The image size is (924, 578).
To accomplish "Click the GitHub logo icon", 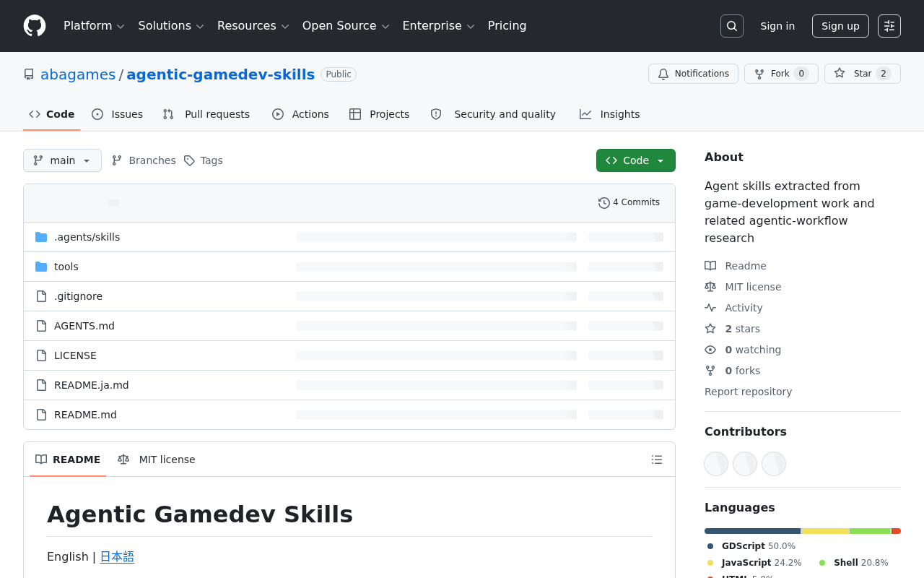I will coord(35,26).
